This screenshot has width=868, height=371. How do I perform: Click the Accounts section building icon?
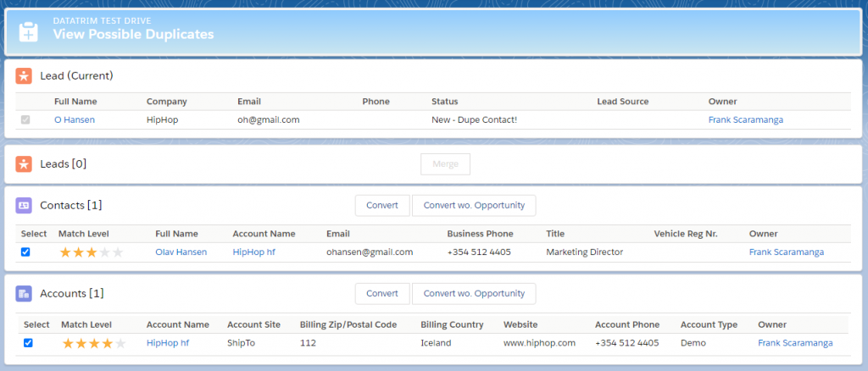click(x=24, y=294)
